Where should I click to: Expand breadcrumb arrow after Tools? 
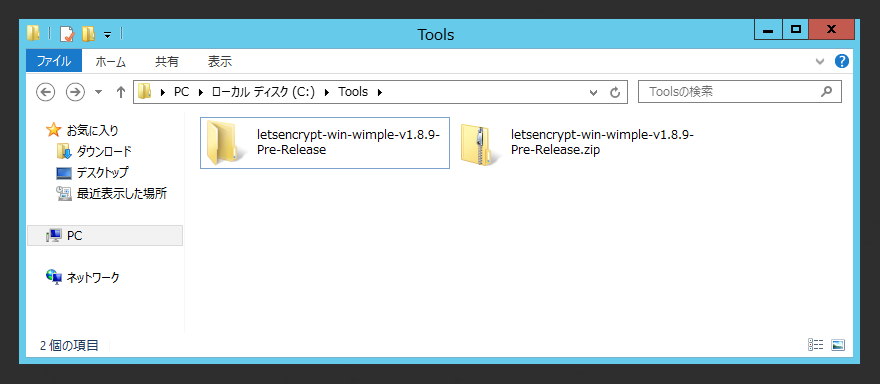[x=379, y=92]
